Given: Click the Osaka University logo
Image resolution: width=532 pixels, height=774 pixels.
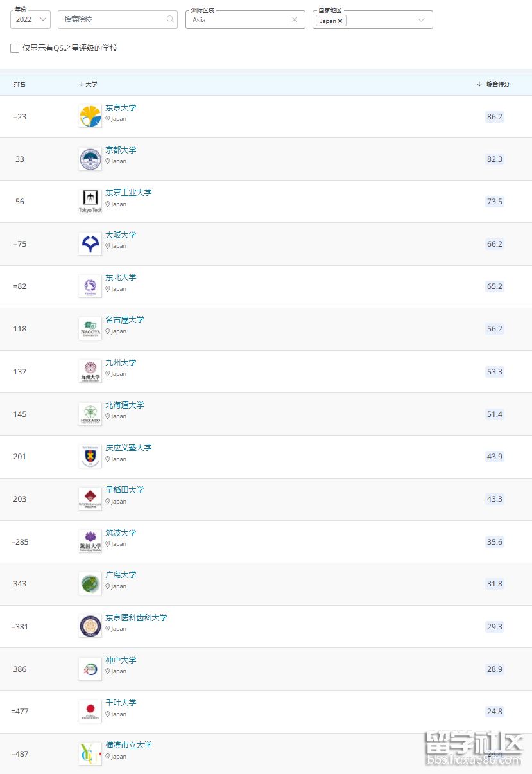Looking at the screenshot, I should tap(90, 243).
